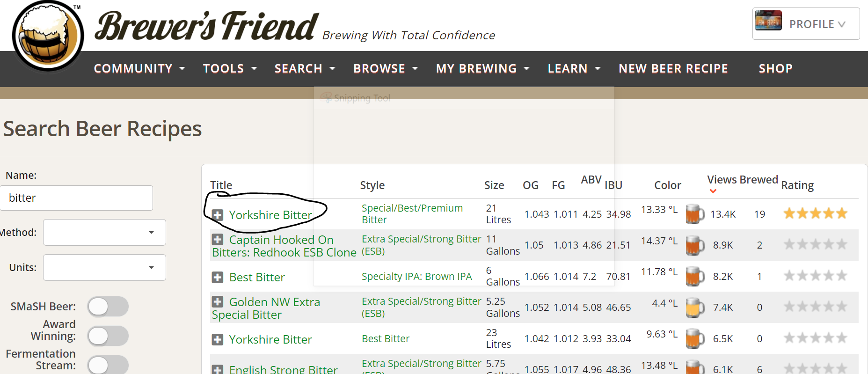
Task: Sort results by FG column
Action: pos(558,185)
